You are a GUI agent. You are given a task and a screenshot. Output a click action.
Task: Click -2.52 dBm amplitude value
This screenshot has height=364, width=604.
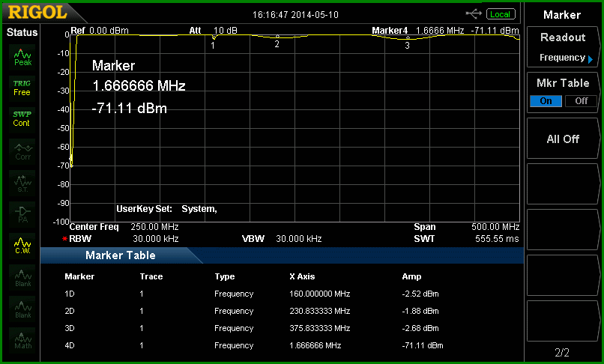(420, 294)
